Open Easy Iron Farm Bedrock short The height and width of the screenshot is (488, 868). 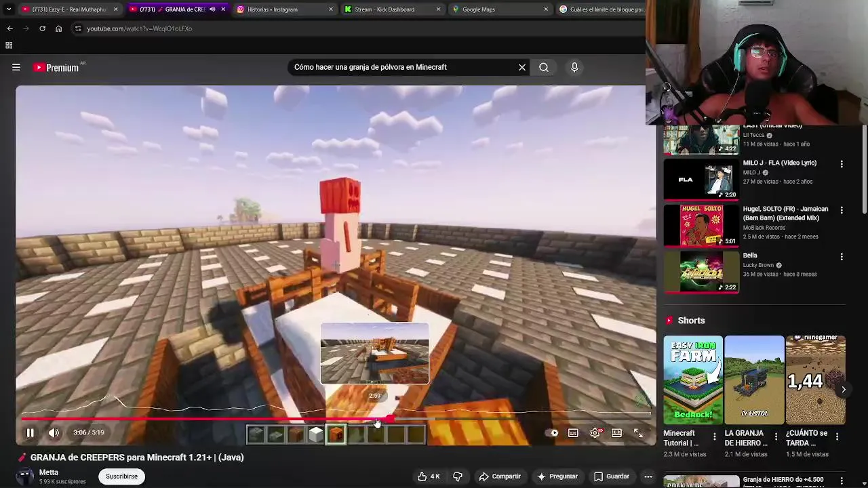(x=693, y=380)
